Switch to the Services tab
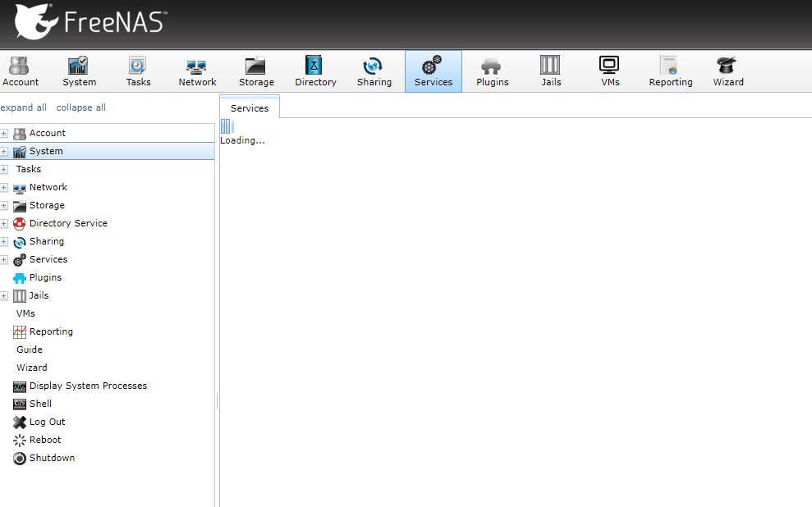Image resolution: width=812 pixels, height=507 pixels. tap(250, 107)
